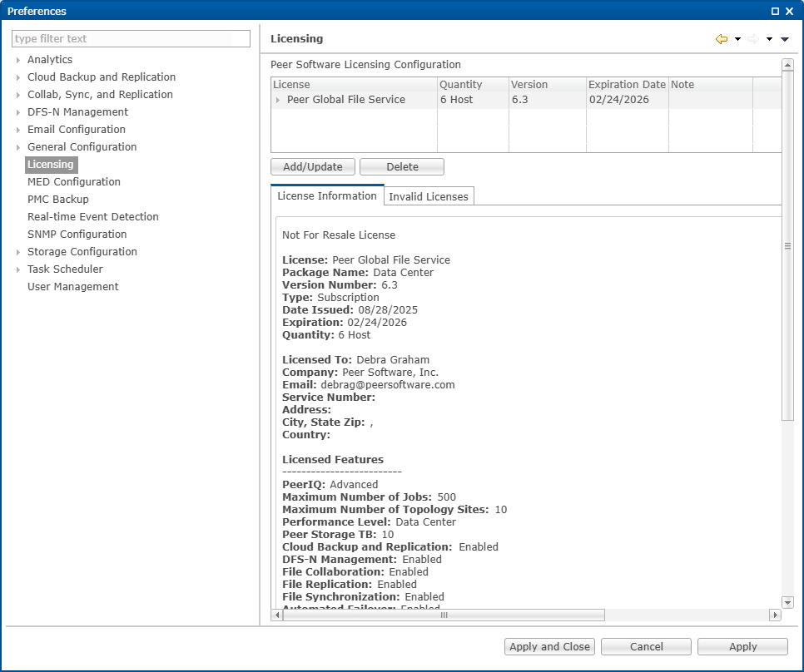Click the horizontal scrollbar left arrow
804x672 pixels.
tap(277, 615)
